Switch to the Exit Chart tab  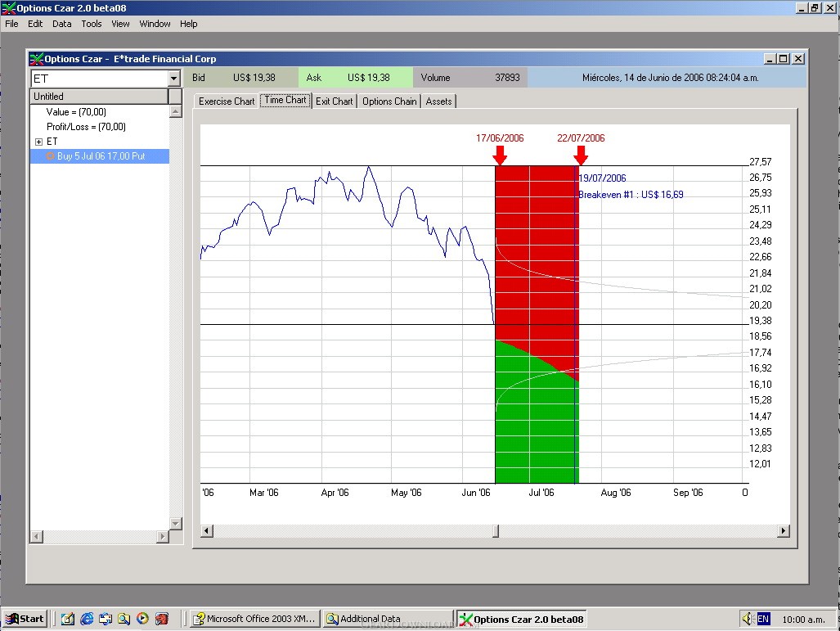click(x=335, y=101)
